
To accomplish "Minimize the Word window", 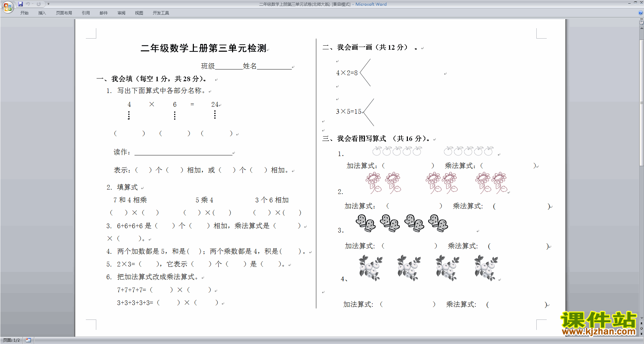I will [629, 3].
